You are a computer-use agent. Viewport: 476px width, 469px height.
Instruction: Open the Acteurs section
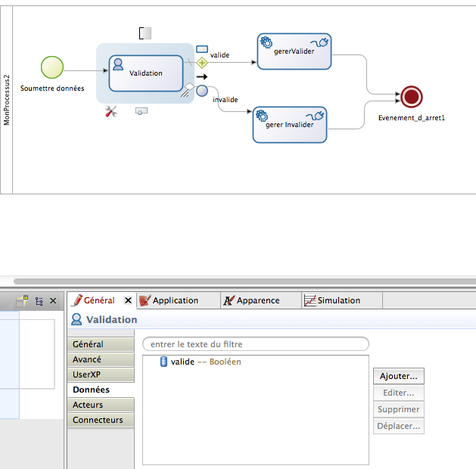click(88, 405)
